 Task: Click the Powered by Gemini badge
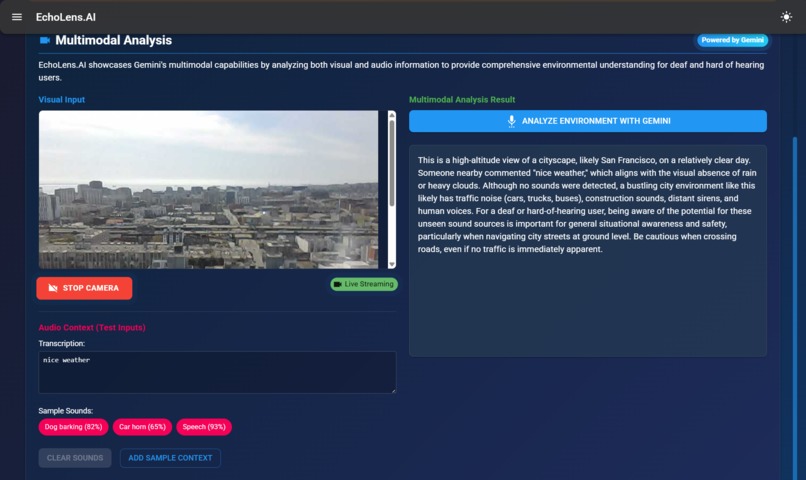[732, 40]
